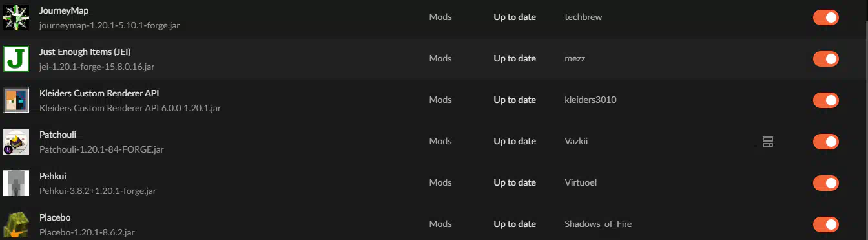Click the gray Pehkui mod icon
The height and width of the screenshot is (240, 868).
coord(16,182)
